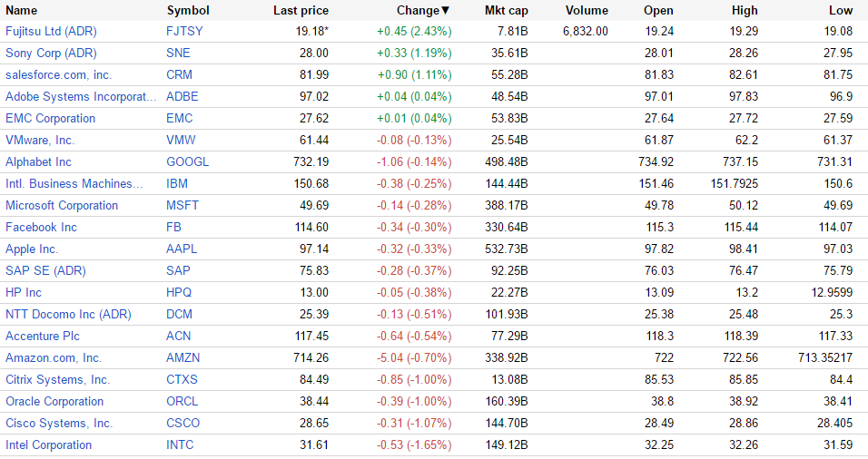The image size is (868, 459).
Task: Open the Intl. Business Machines link
Action: (x=74, y=183)
